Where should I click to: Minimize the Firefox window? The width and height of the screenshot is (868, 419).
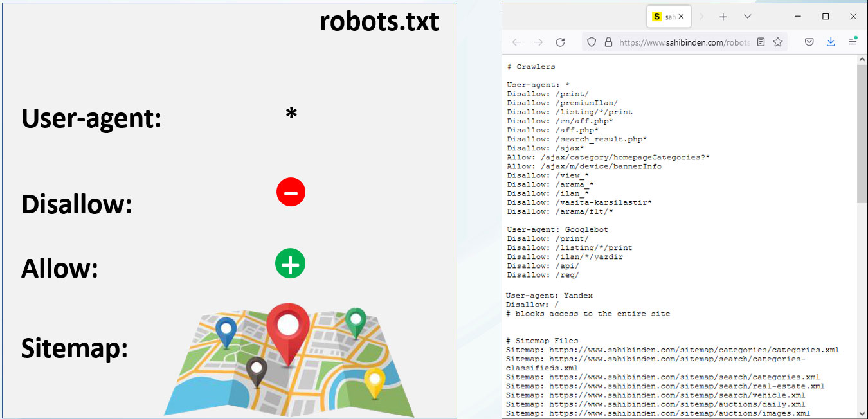[798, 17]
